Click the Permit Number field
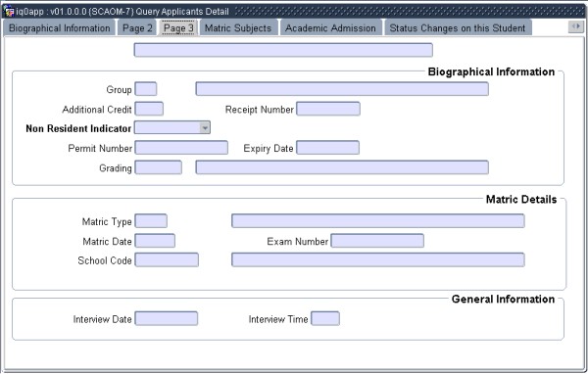Screen dimensions: 588x374 point(181,147)
